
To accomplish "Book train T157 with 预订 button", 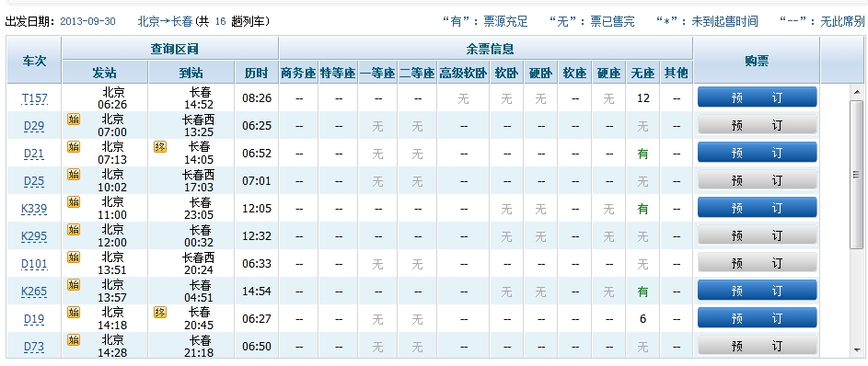I will 757,97.
